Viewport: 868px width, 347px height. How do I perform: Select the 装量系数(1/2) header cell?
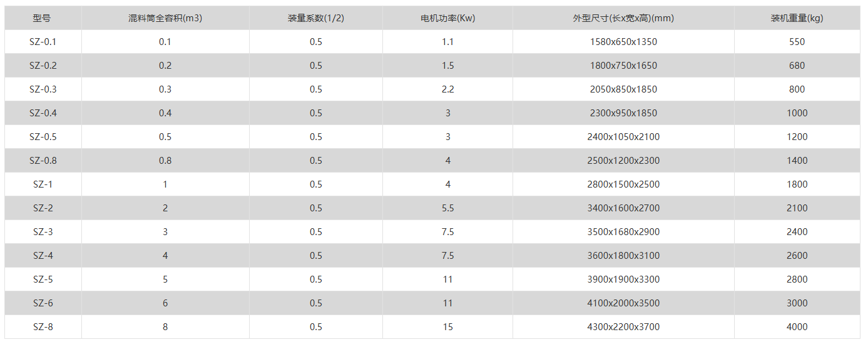[x=316, y=18]
